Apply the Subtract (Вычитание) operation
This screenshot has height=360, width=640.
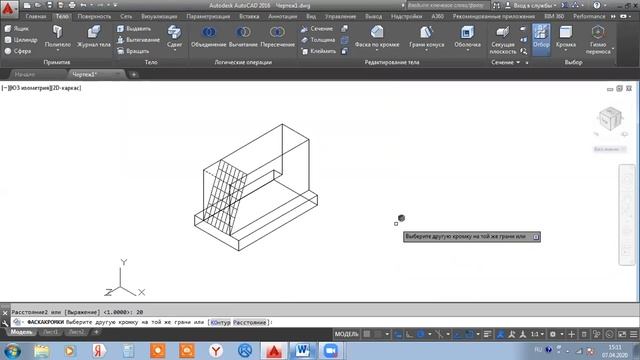click(243, 36)
